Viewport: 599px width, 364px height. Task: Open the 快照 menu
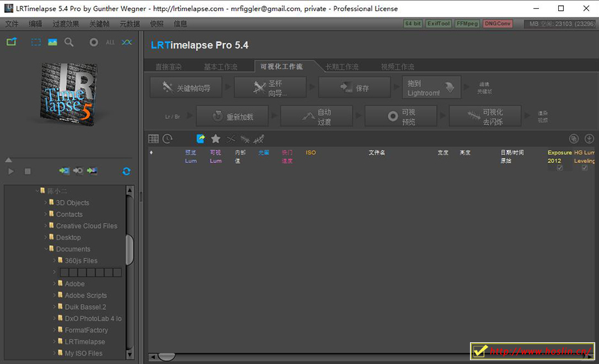click(x=156, y=24)
